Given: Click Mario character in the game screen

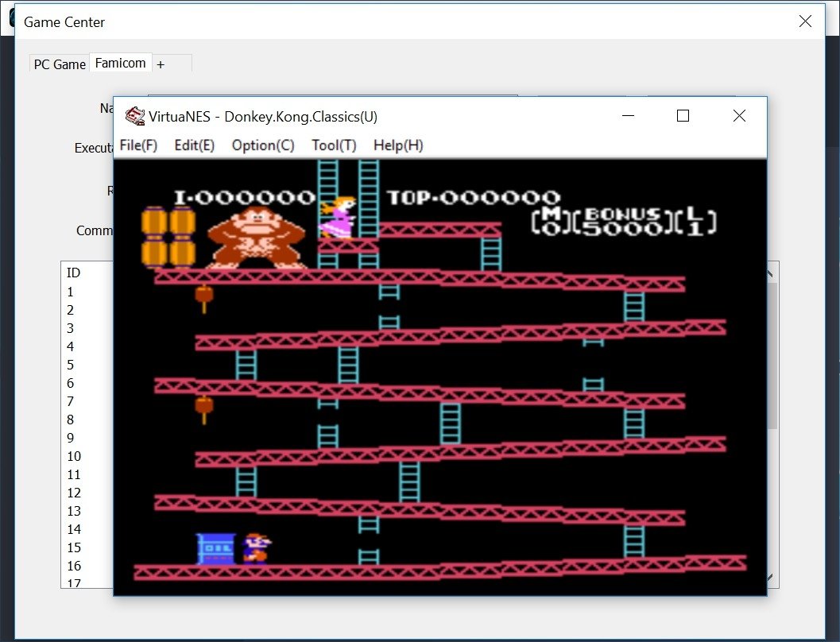Looking at the screenshot, I should 257,548.
